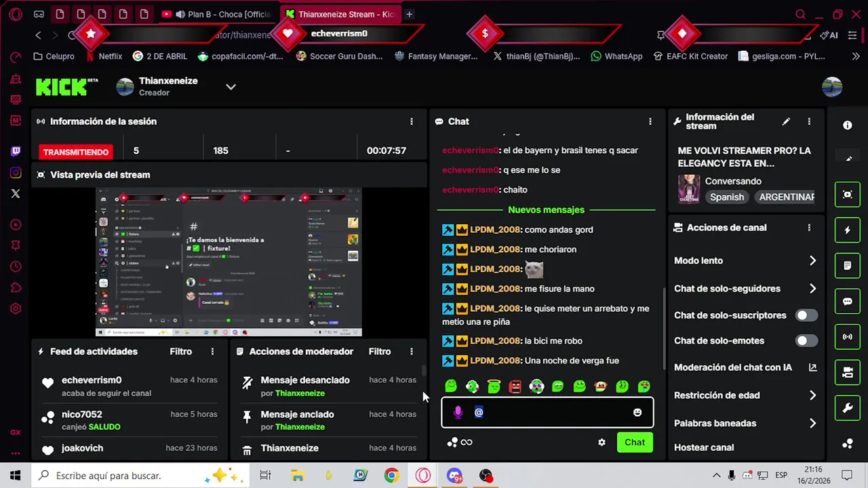Click the Opera GX logo menu

[x=16, y=14]
